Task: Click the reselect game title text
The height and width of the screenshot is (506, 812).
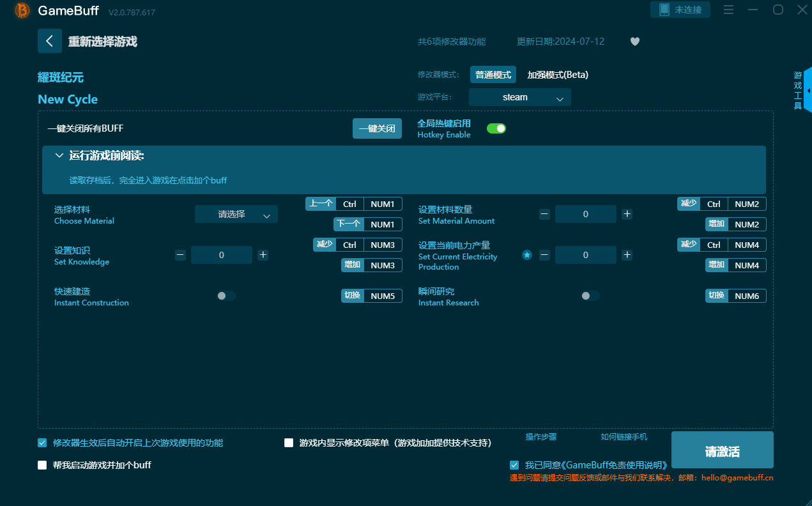Action: click(x=103, y=42)
